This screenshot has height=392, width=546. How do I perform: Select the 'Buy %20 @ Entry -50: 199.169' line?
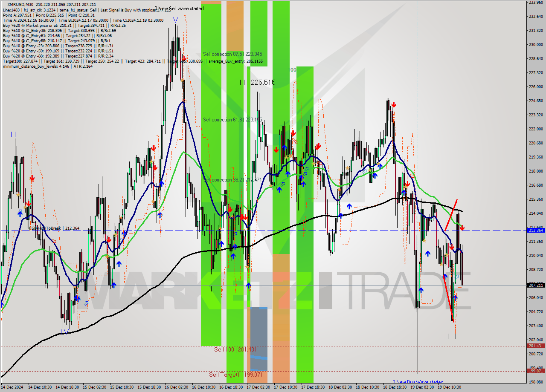[58, 51]
